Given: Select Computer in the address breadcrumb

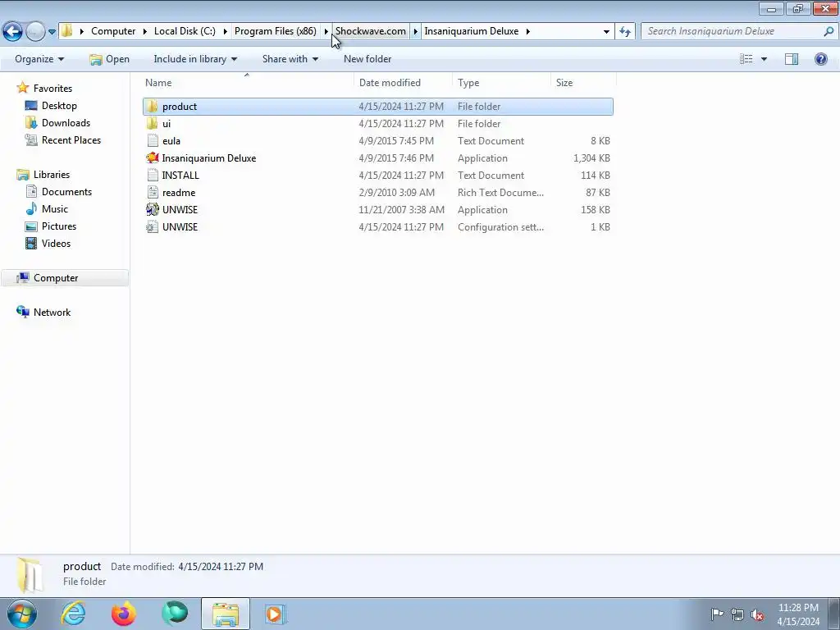Looking at the screenshot, I should coord(113,31).
